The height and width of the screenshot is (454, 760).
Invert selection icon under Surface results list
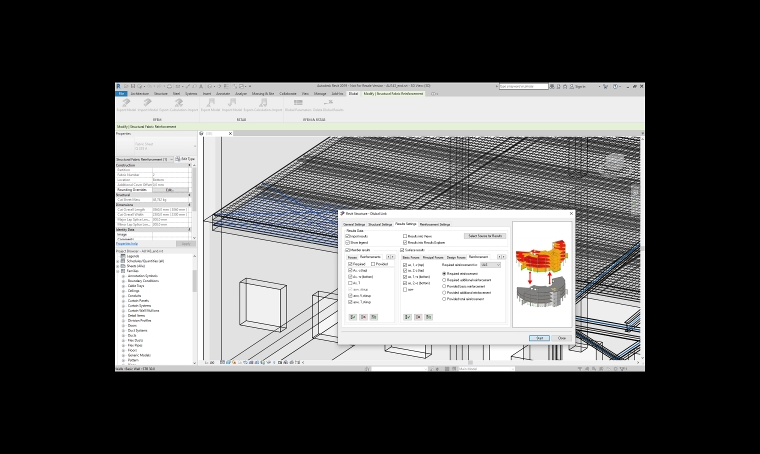pyautogui.click(x=428, y=317)
